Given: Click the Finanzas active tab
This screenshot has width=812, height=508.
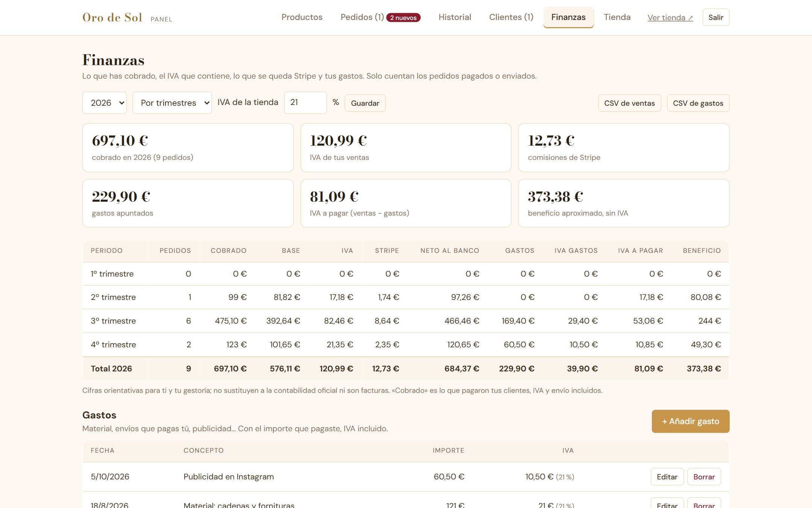Looking at the screenshot, I should tap(568, 17).
